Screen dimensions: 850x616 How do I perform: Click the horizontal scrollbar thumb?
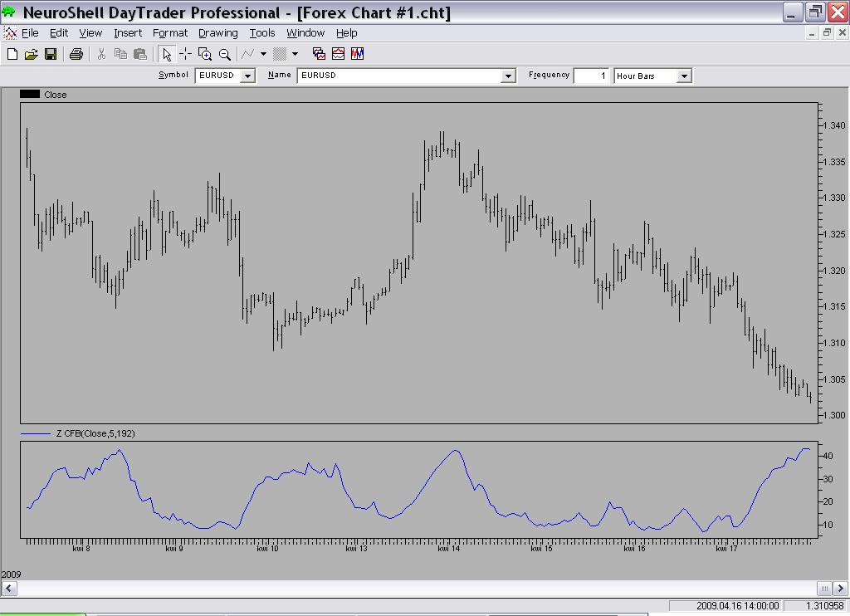click(824, 588)
